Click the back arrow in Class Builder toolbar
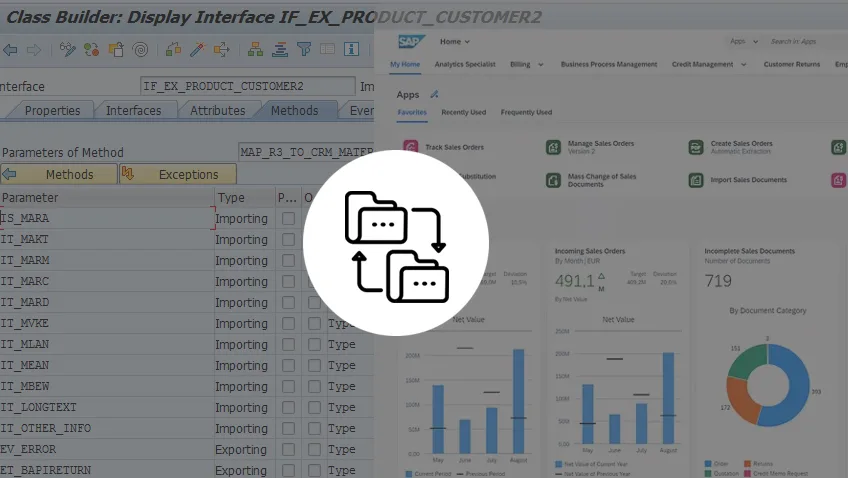Screen dimensions: 848x478 pos(10,50)
